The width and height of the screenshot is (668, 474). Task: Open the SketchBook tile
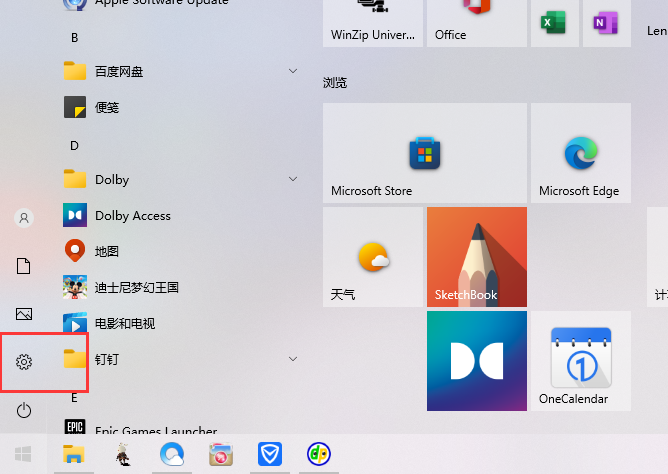[x=476, y=256]
